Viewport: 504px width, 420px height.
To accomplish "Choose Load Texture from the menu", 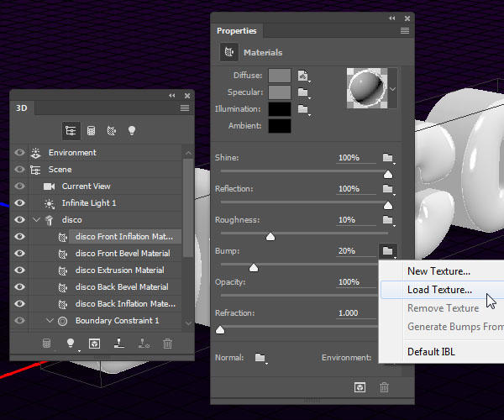I will pos(439,290).
